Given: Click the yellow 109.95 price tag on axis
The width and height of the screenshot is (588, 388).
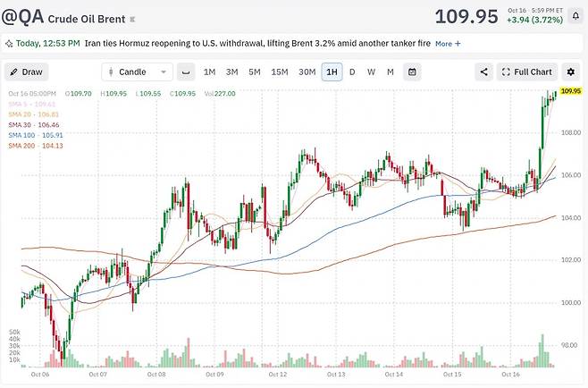Looking at the screenshot, I should 570,91.
